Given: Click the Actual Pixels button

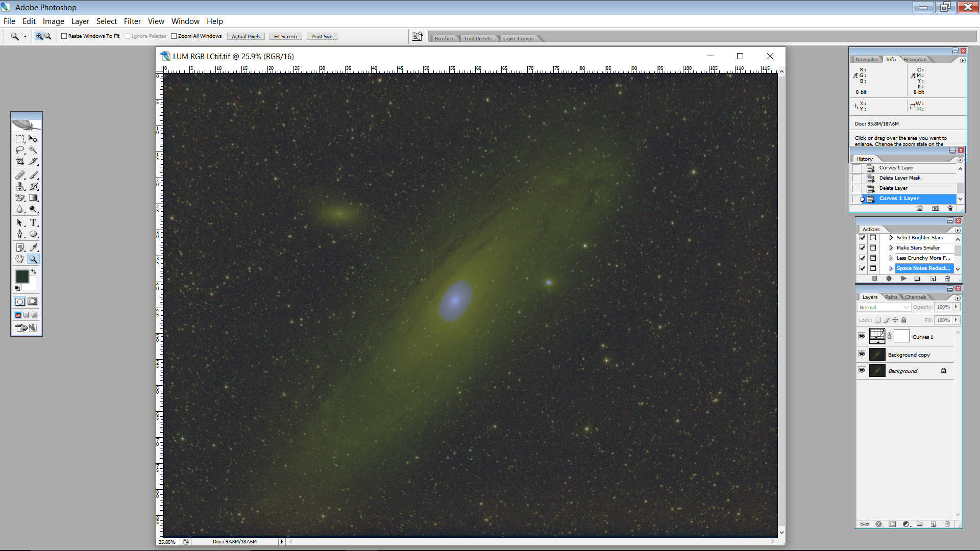Looking at the screenshot, I should pyautogui.click(x=246, y=37).
